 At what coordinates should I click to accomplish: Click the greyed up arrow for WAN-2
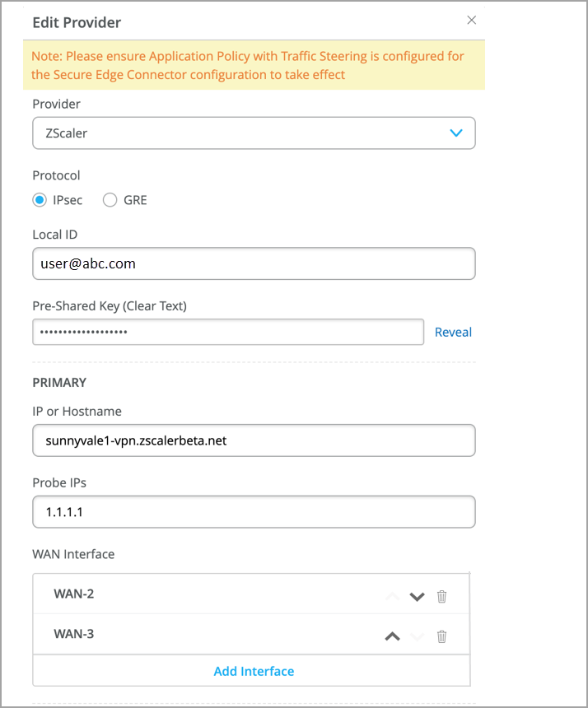point(393,596)
